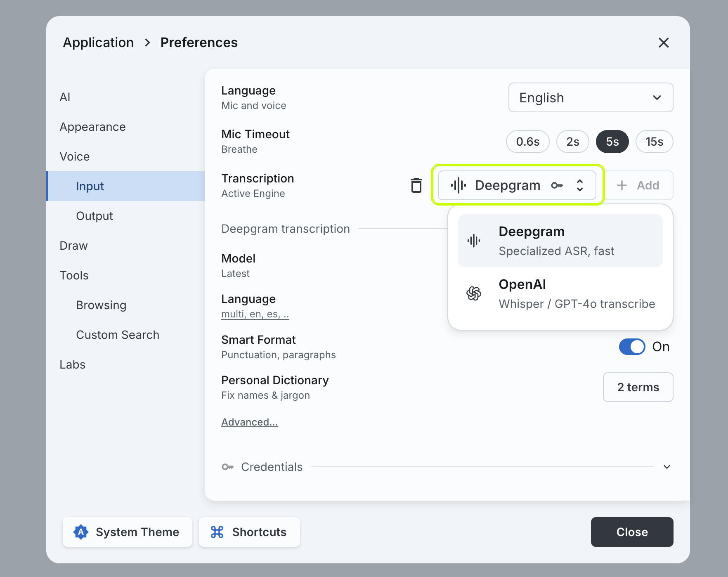
Task: Click the multi, en, es language link
Action: coord(255,314)
